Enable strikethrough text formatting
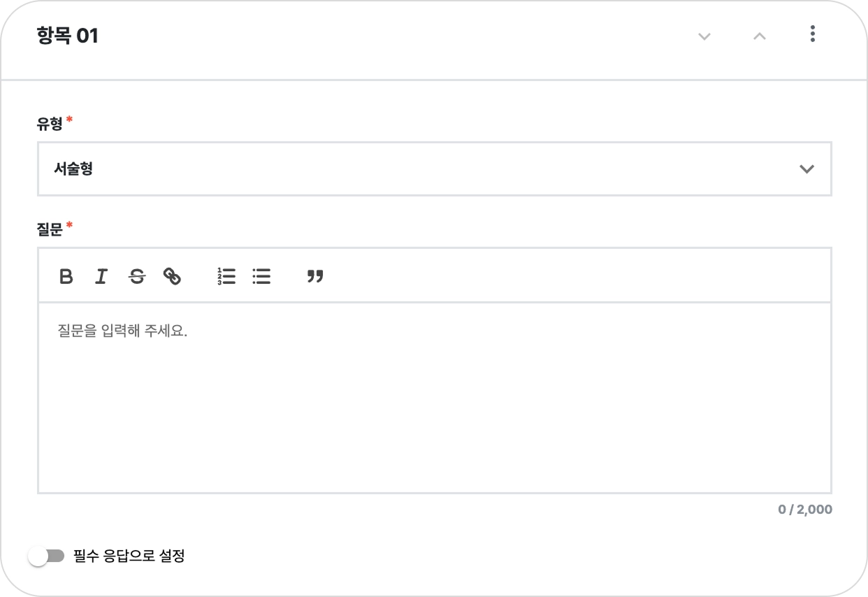The height and width of the screenshot is (597, 868). 137,276
